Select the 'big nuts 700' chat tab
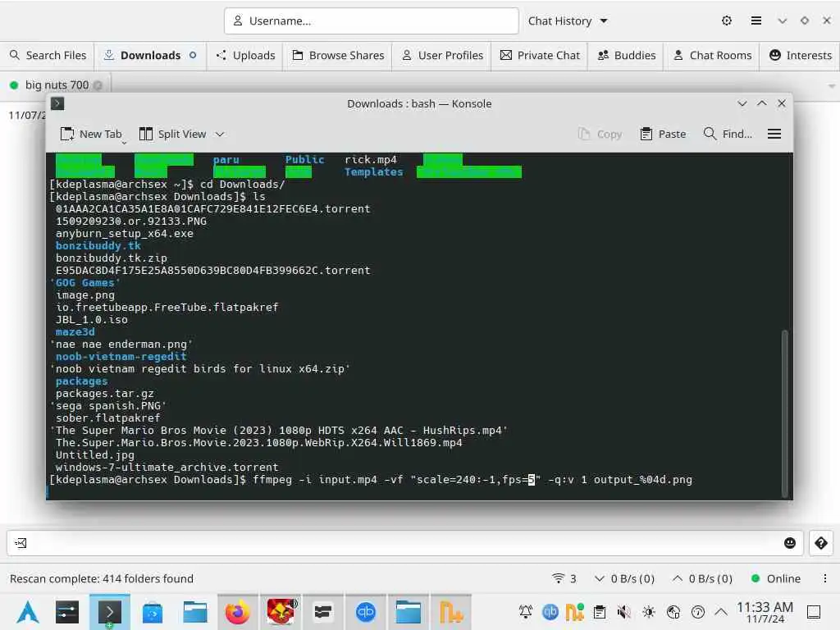840x630 pixels. click(x=57, y=84)
